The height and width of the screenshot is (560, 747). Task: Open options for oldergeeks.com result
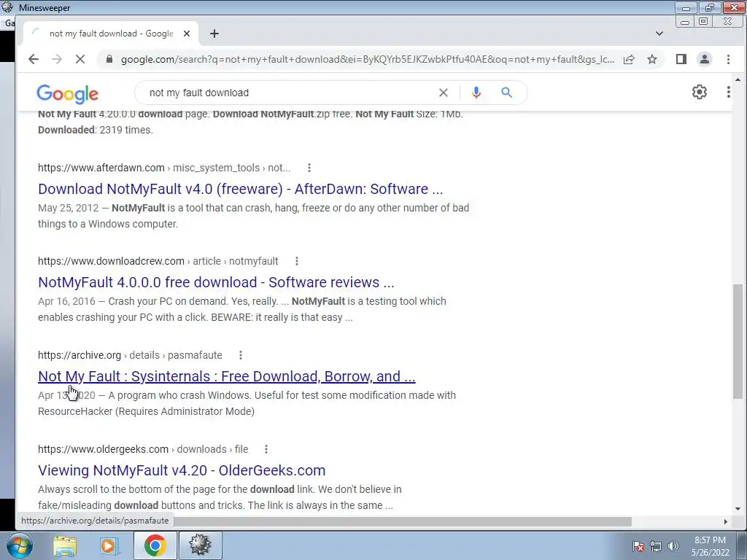pos(266,449)
